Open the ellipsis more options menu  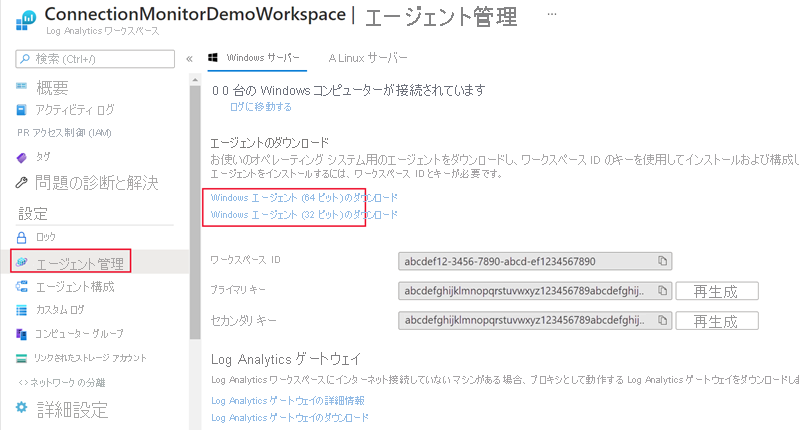(552, 14)
